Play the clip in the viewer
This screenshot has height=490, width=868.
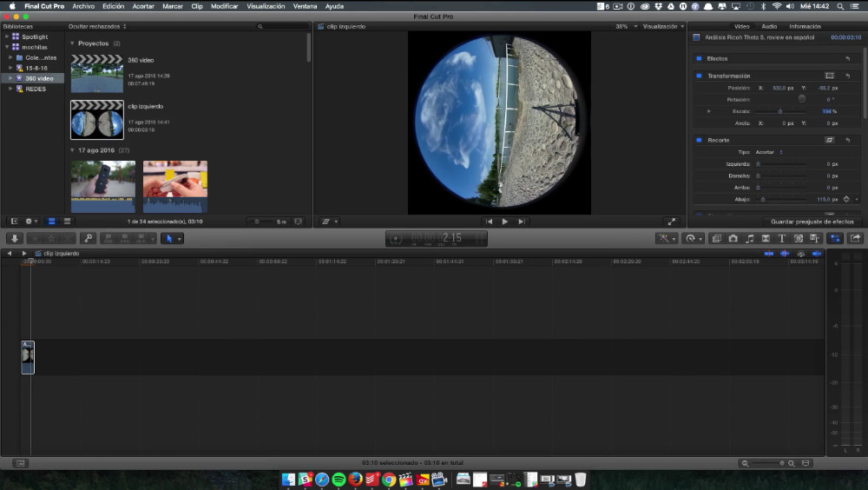tap(505, 222)
